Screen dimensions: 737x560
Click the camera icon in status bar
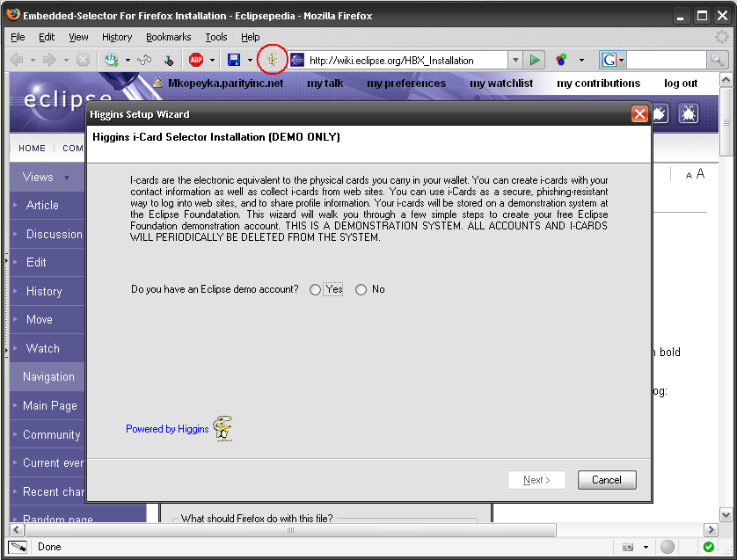tap(628, 547)
